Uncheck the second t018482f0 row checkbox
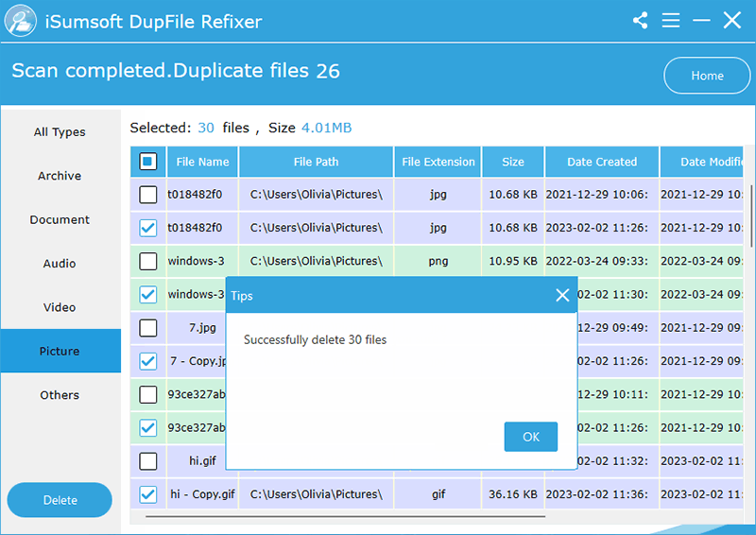Viewport: 756px width, 535px height. pyautogui.click(x=148, y=228)
